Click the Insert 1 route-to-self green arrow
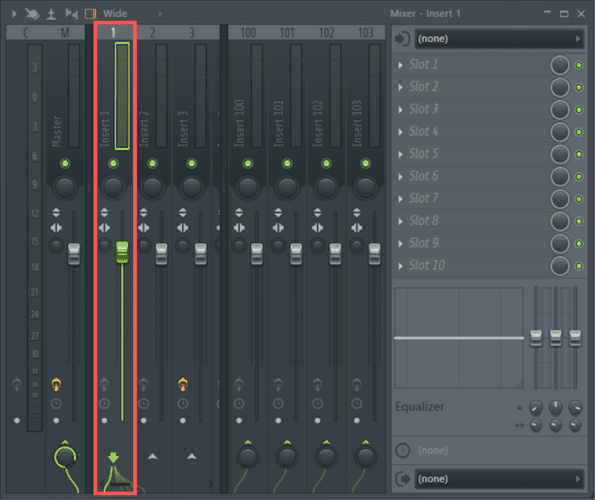Viewport: 595px width, 500px height. coord(113,458)
